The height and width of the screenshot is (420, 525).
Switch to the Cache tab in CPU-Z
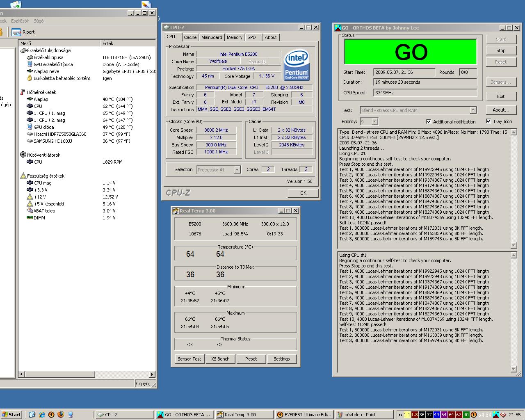pos(190,37)
